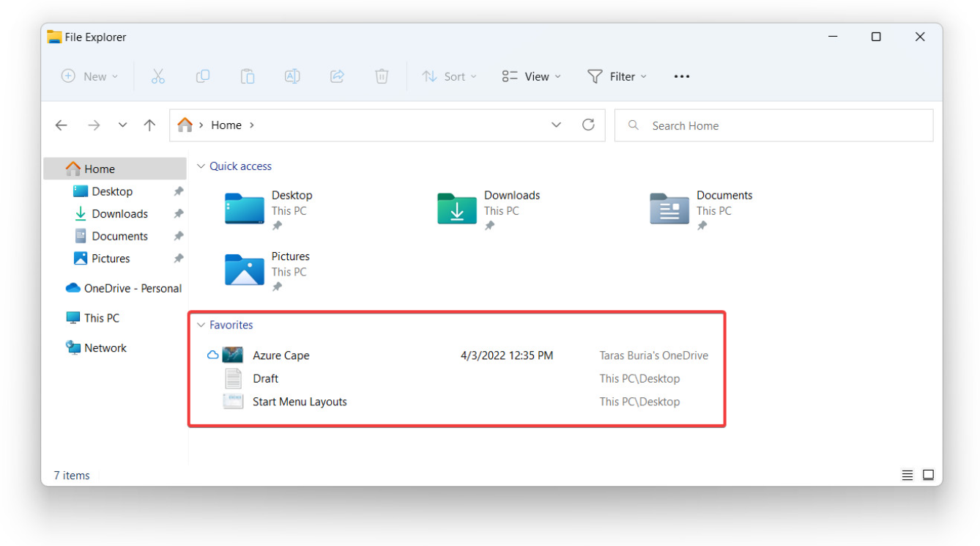Select the Cut icon in the toolbar
The image size is (980, 546).
pyautogui.click(x=158, y=76)
